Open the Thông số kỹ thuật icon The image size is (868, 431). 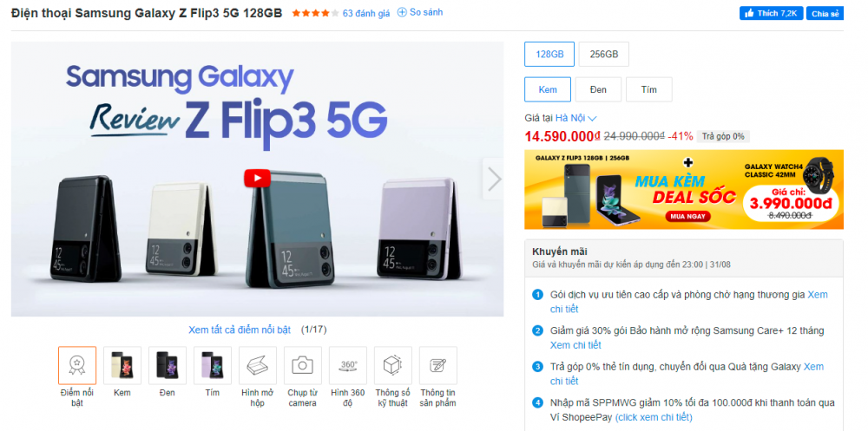coord(393,365)
